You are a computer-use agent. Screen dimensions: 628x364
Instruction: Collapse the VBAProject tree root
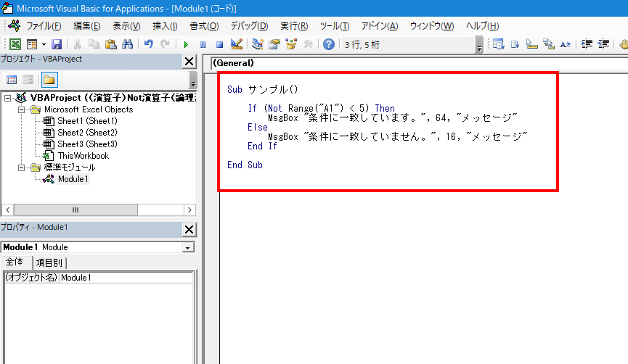[7, 98]
